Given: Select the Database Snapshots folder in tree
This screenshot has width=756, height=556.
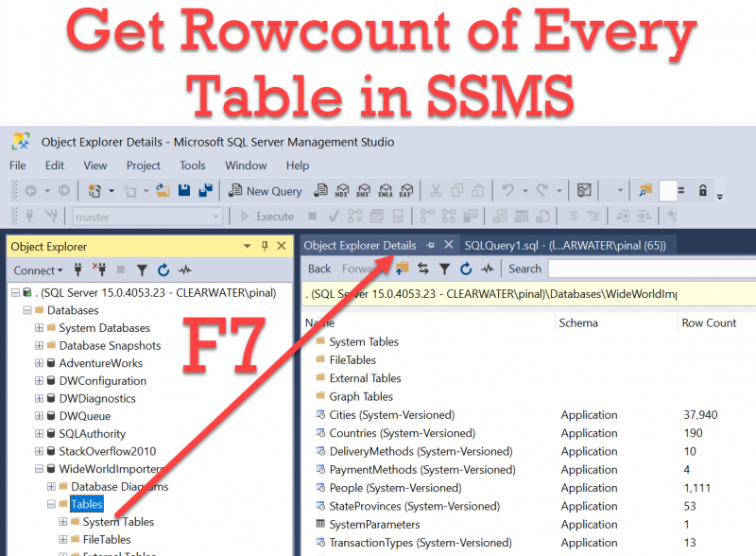Looking at the screenshot, I should [x=110, y=345].
